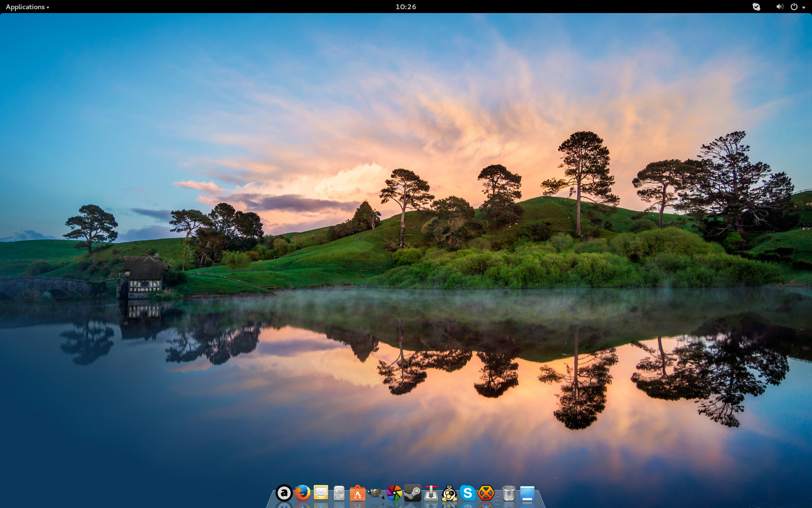Launch the orange software store bag icon

(x=357, y=493)
